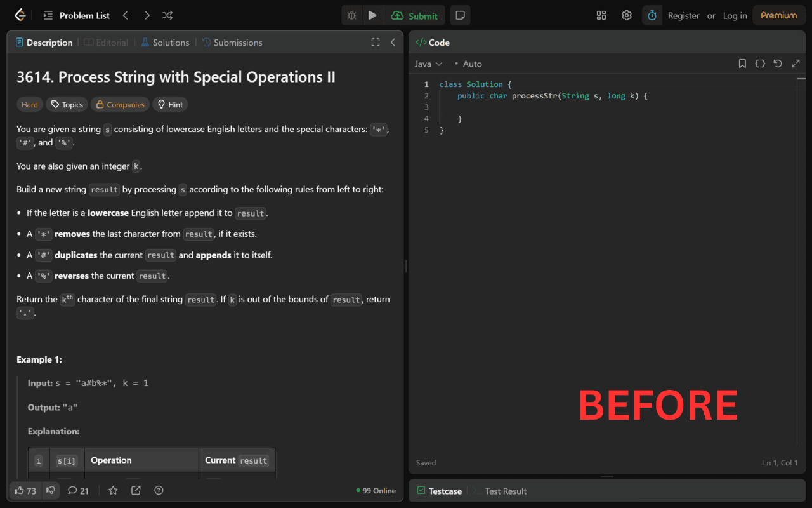
Task: Switch to the Submissions tab
Action: [232, 43]
